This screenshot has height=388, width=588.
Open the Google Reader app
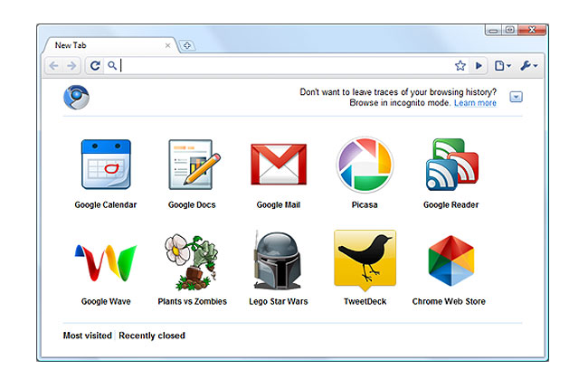pos(450,164)
